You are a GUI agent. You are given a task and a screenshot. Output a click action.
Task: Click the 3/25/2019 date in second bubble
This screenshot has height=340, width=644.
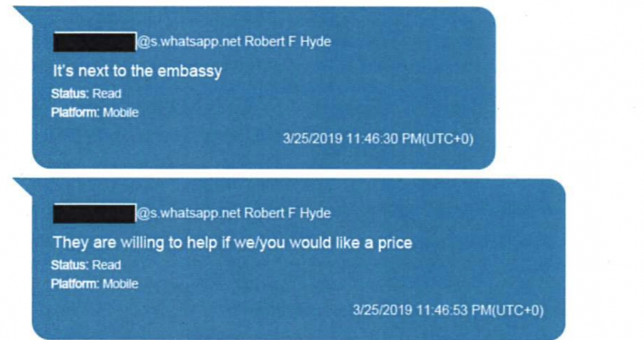[383, 310]
